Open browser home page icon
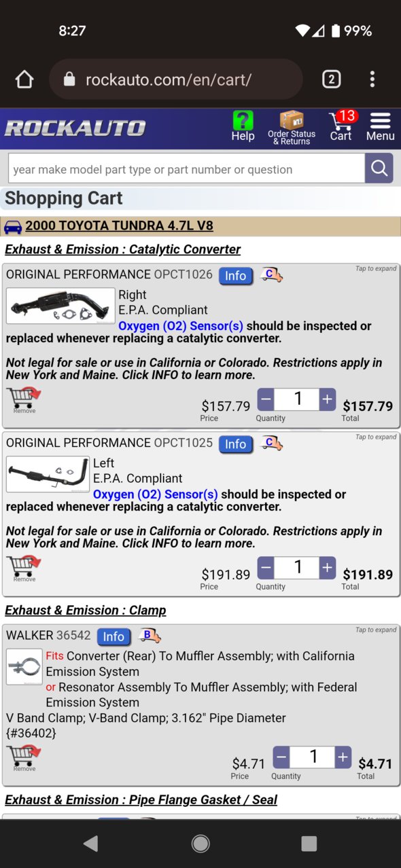 click(x=24, y=79)
